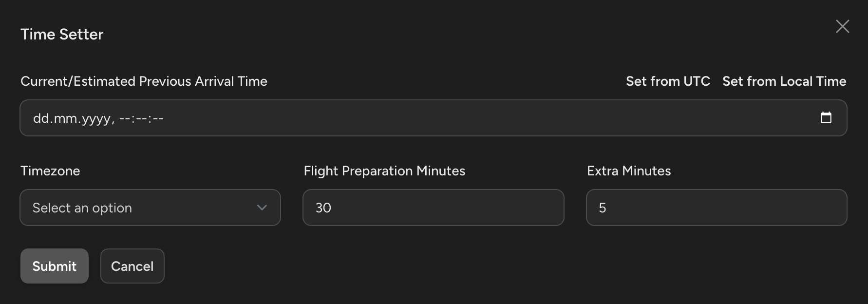Viewport: 868px width, 304px height.
Task: Click Set from Local Time
Action: (784, 81)
